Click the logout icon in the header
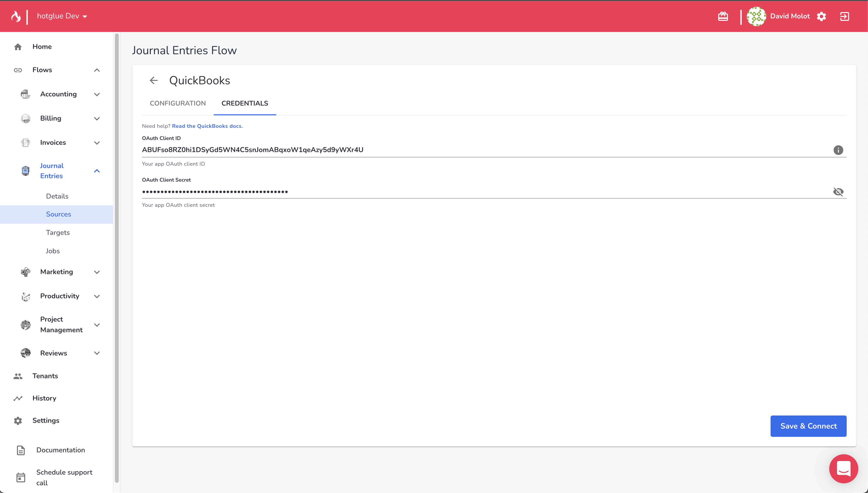 tap(844, 16)
